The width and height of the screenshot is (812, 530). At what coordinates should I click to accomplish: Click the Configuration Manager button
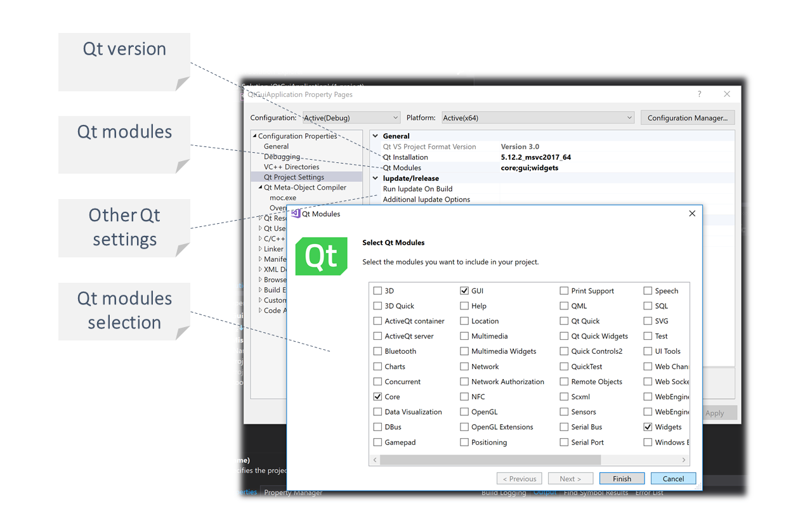click(687, 118)
